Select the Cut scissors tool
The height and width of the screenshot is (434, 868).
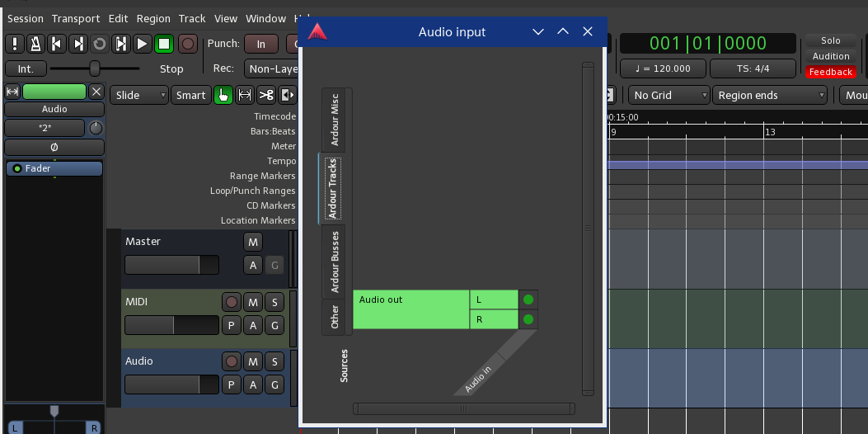click(265, 95)
